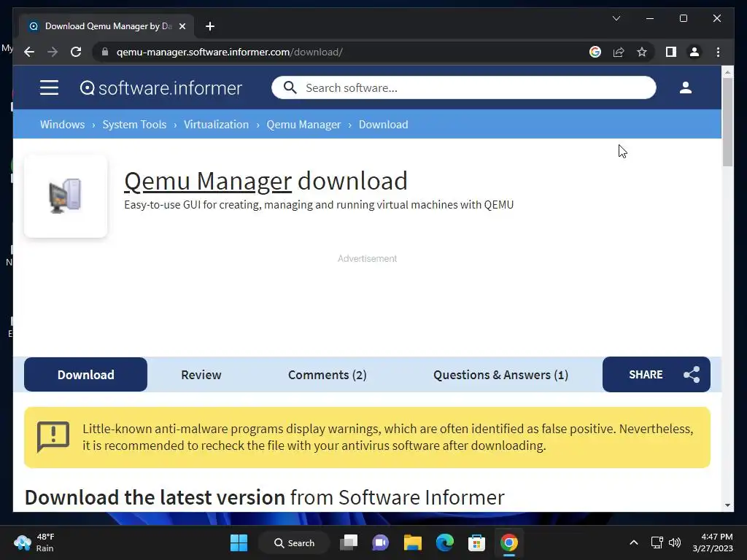This screenshot has height=560, width=747.
Task: Open Microsoft Store from the taskbar
Action: click(x=476, y=542)
